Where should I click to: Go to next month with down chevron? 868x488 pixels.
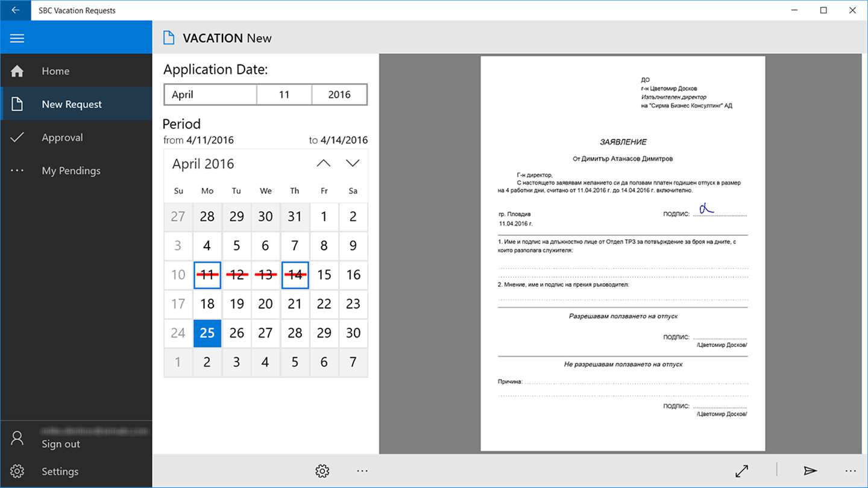click(353, 163)
